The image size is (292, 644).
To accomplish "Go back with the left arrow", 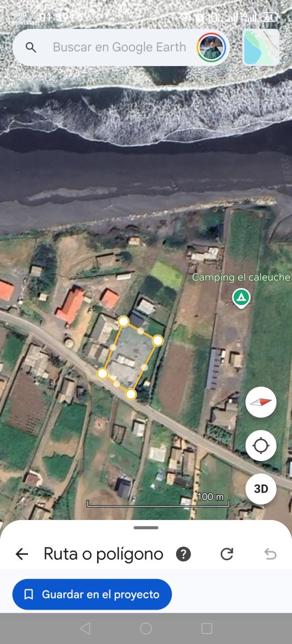I will pyautogui.click(x=21, y=554).
